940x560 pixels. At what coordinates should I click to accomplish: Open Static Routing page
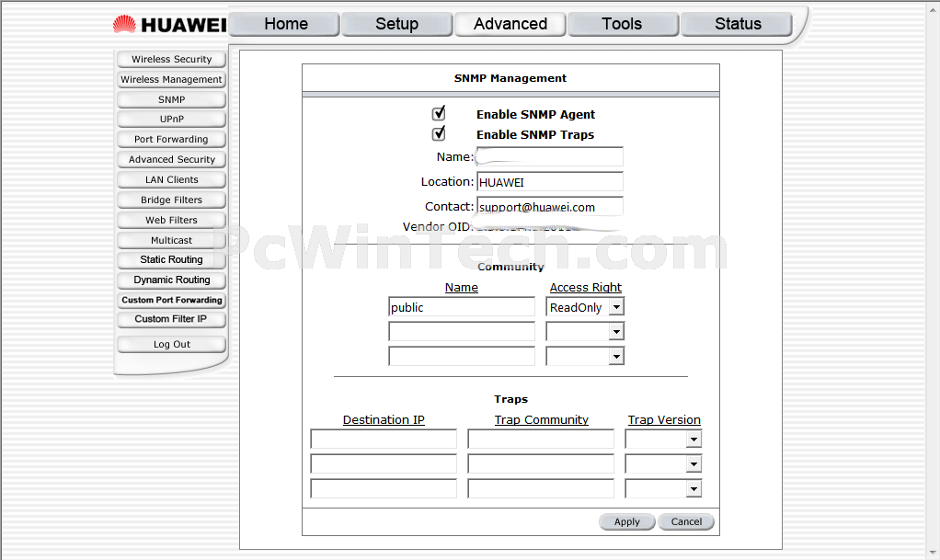171,259
